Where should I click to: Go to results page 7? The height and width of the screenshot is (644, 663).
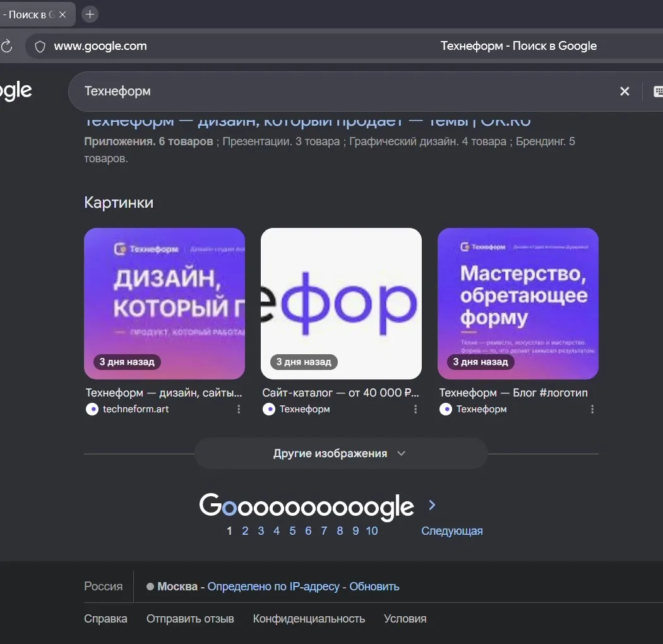324,531
